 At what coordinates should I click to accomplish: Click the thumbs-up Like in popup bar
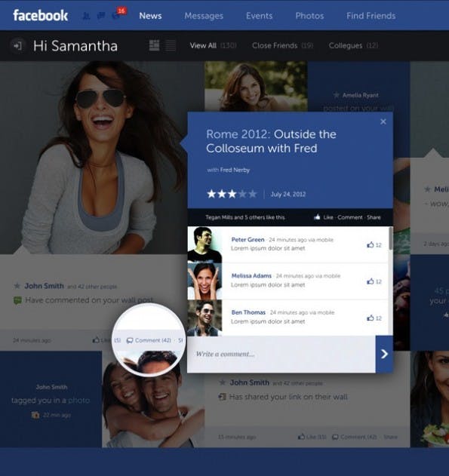[324, 217]
